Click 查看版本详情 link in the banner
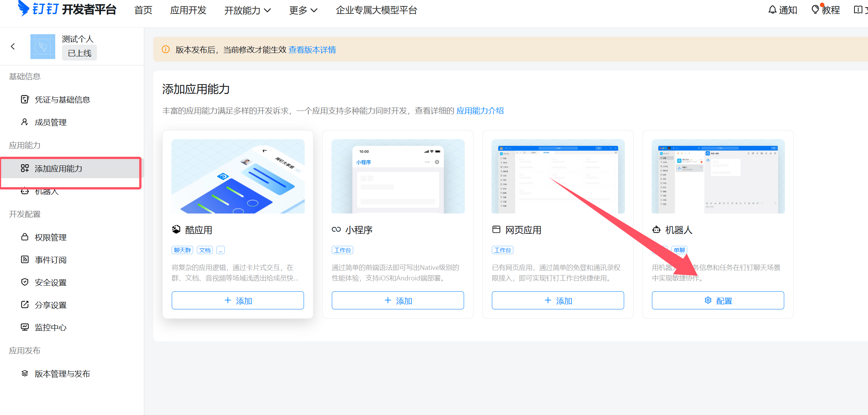The height and width of the screenshot is (415, 868). point(312,49)
